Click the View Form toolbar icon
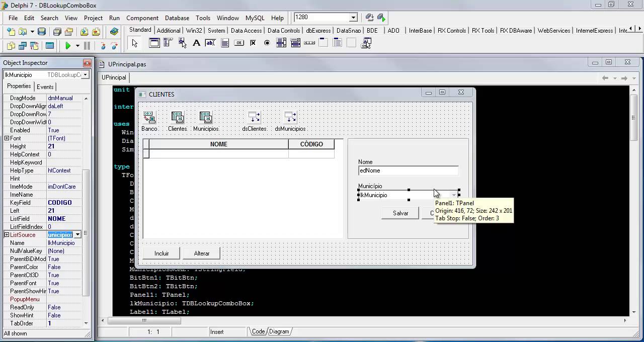This screenshot has height=342, width=644. point(23,46)
